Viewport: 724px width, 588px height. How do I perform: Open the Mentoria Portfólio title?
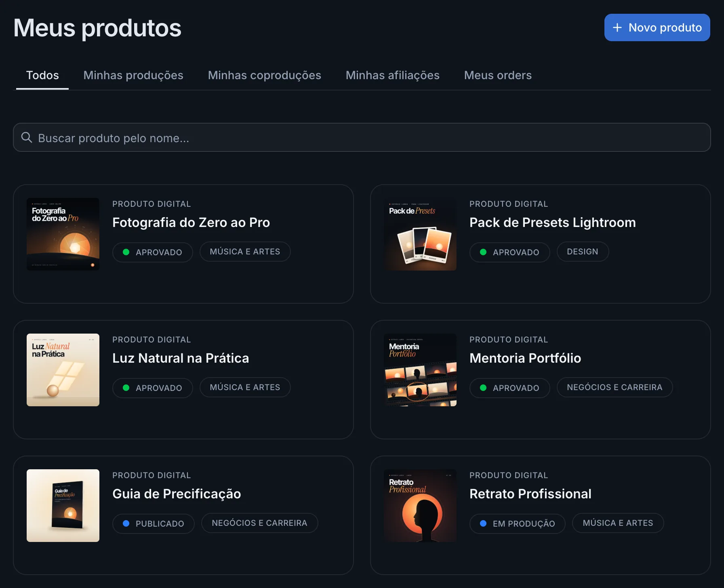coord(525,358)
